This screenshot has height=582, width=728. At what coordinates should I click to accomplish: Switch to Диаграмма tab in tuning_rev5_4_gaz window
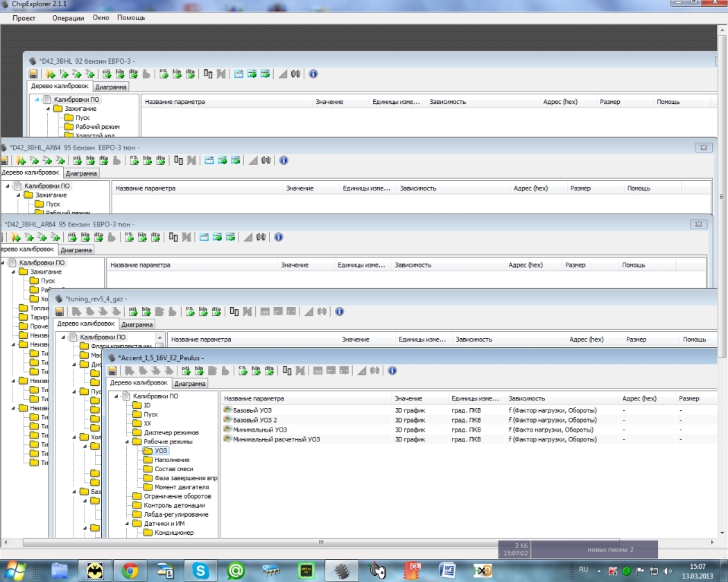tap(137, 324)
